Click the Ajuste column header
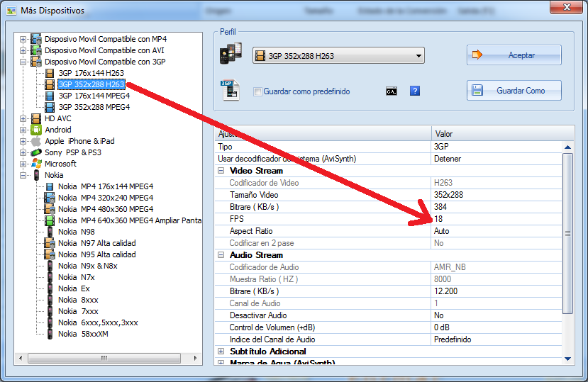 point(323,133)
